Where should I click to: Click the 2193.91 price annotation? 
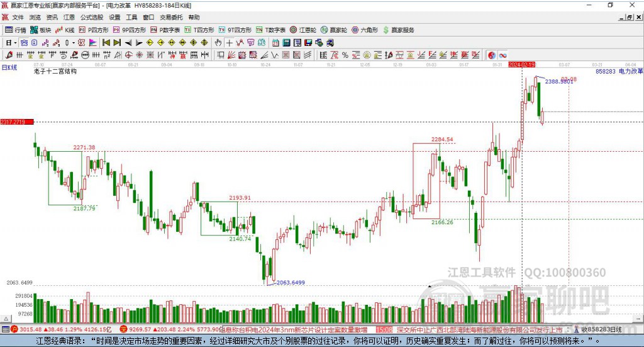click(x=240, y=197)
